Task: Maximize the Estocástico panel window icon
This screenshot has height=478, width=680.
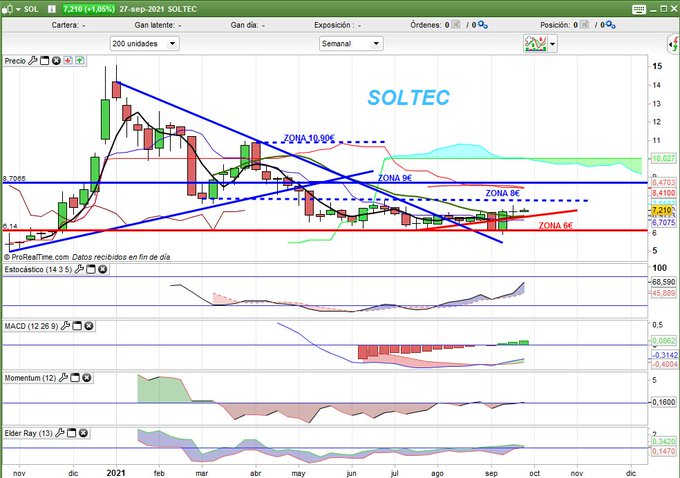Action: pos(91,269)
